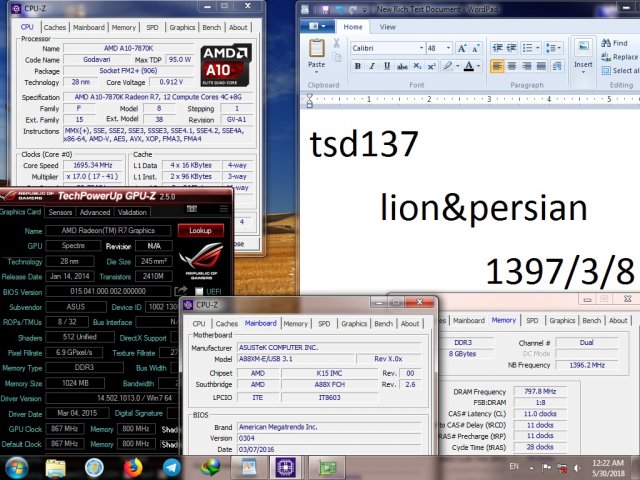Center align text in WordPad
Screen dimensions: 640x480
click(512, 66)
